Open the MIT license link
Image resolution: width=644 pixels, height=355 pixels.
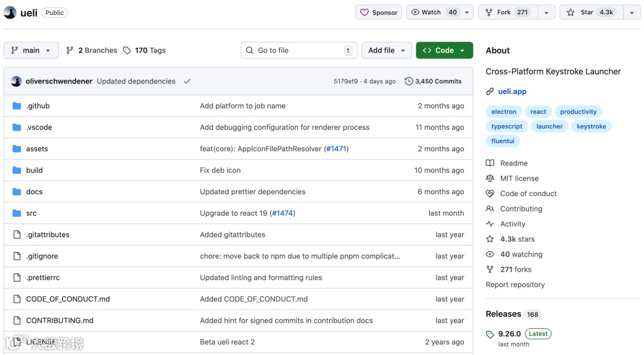click(519, 178)
